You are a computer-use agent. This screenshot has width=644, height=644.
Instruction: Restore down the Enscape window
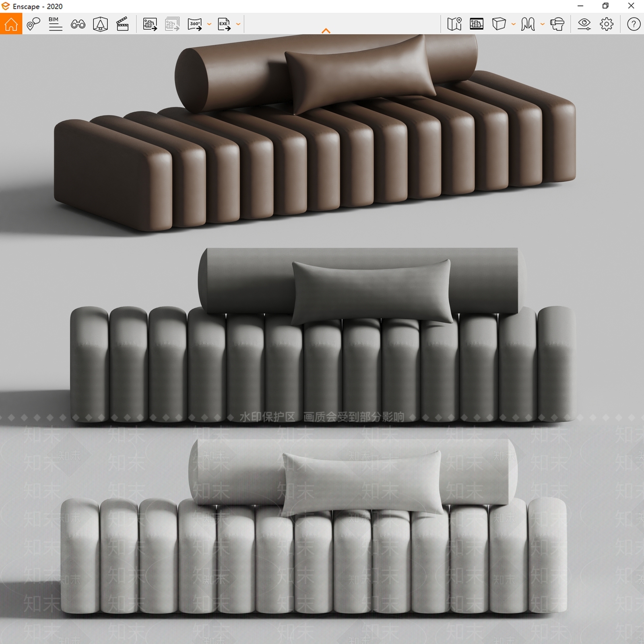605,6
